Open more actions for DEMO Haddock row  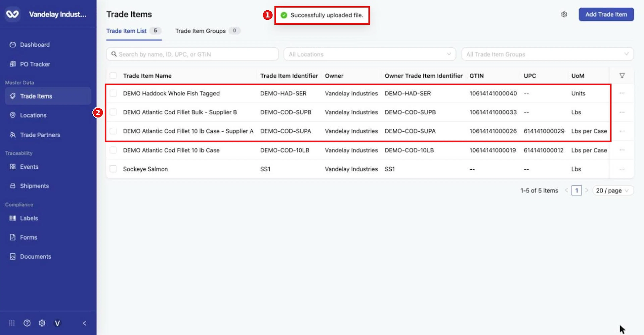click(x=622, y=93)
